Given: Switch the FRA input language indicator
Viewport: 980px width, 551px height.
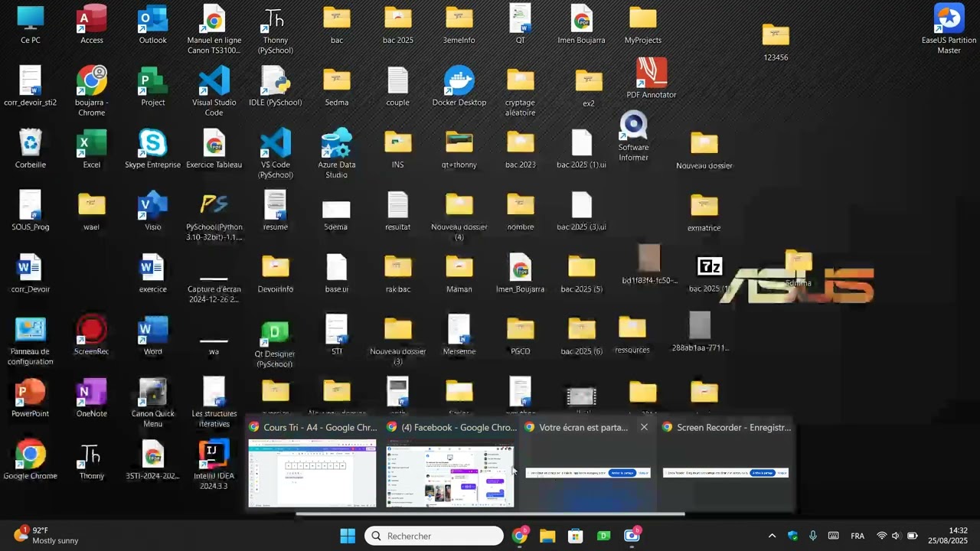Looking at the screenshot, I should pos(857,536).
